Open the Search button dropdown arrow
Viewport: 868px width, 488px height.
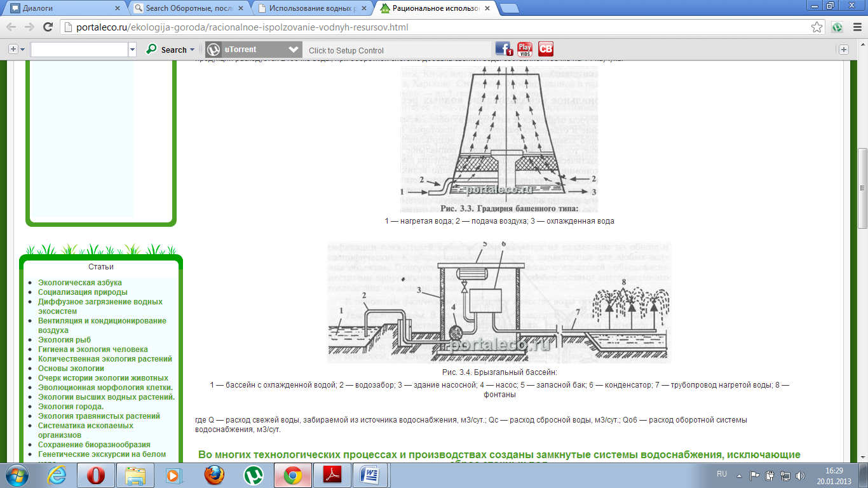193,50
